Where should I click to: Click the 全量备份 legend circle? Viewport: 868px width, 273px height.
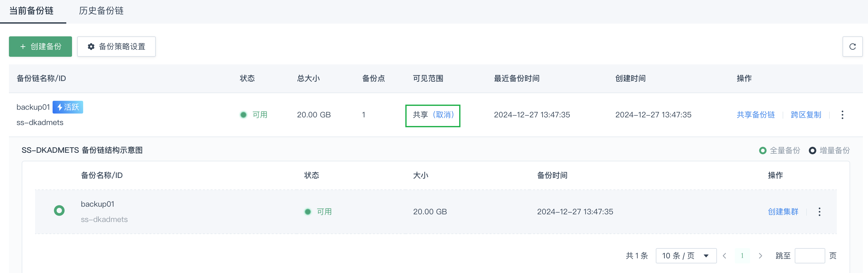pos(763,151)
